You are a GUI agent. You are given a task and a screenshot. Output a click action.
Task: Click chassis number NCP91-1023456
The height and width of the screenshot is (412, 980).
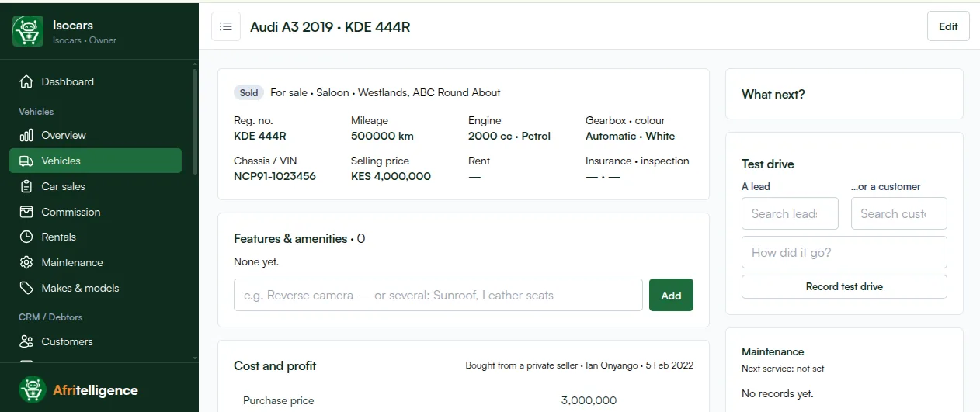tap(275, 176)
